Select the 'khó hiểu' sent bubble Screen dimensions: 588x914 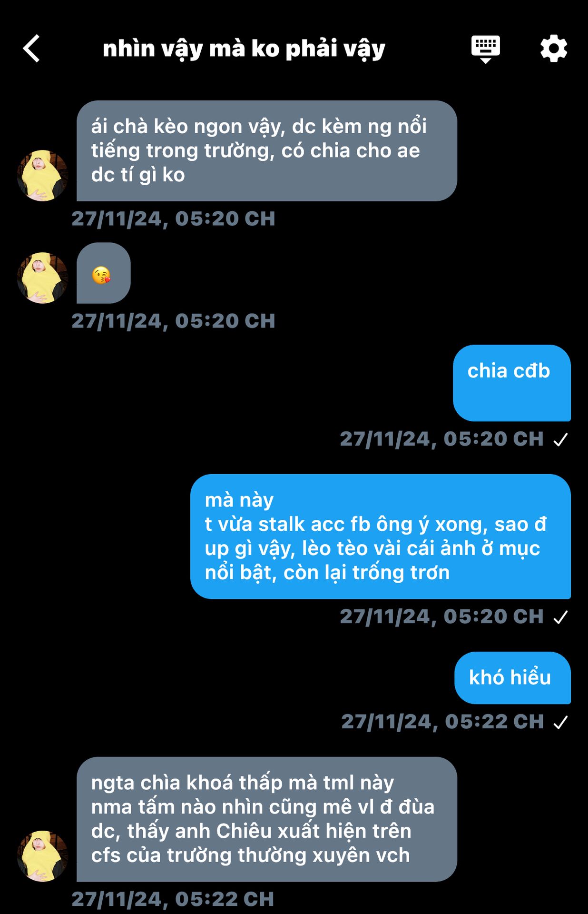click(x=513, y=678)
